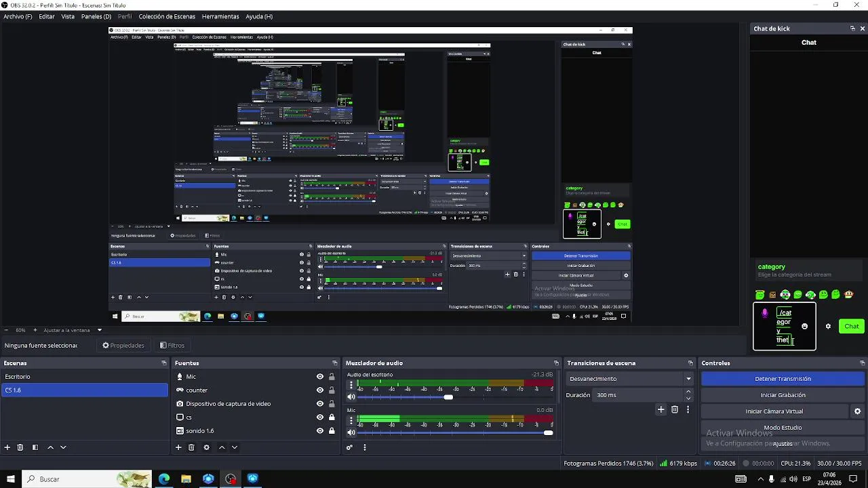This screenshot has height=488, width=868.
Task: Send message with green Chat button
Action: 852,326
